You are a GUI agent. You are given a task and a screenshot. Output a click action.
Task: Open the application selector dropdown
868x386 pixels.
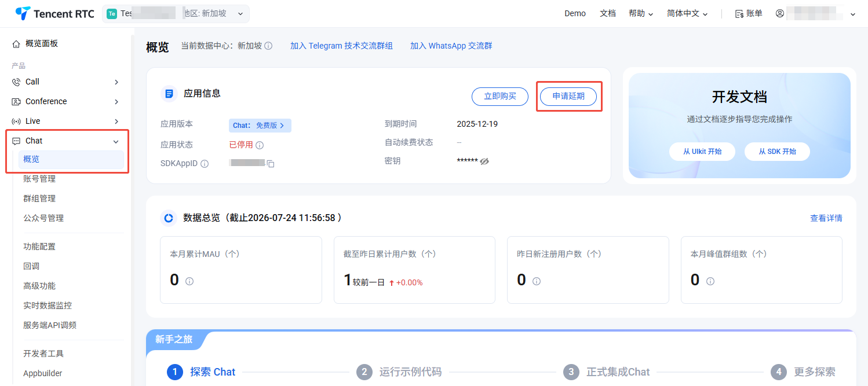(x=176, y=14)
